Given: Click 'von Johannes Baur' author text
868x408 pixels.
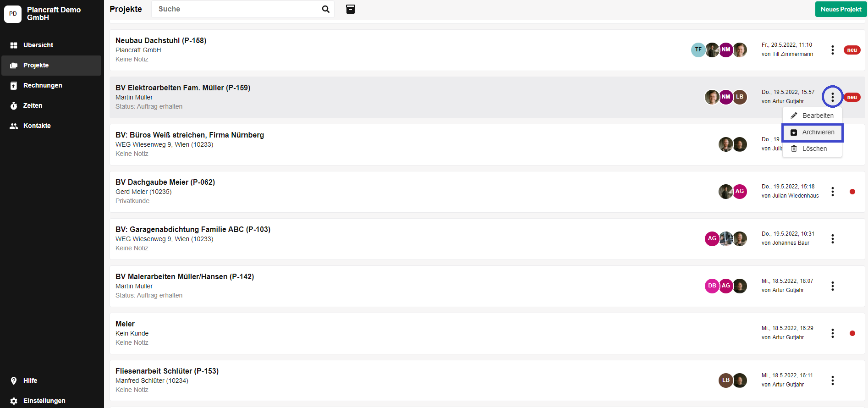Looking at the screenshot, I should (x=786, y=243).
